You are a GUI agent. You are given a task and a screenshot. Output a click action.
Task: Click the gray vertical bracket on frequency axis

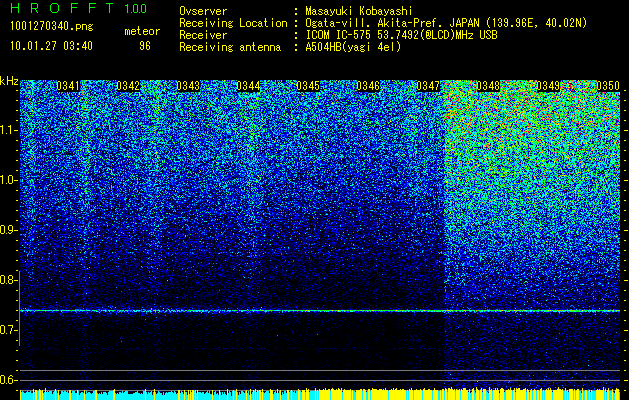[20, 308]
